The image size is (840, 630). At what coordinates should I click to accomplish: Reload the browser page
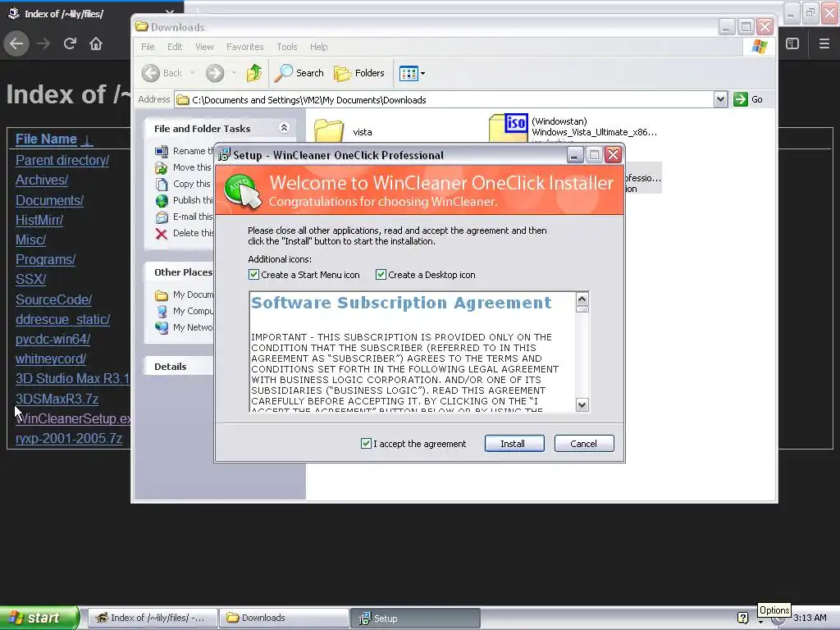[70, 43]
